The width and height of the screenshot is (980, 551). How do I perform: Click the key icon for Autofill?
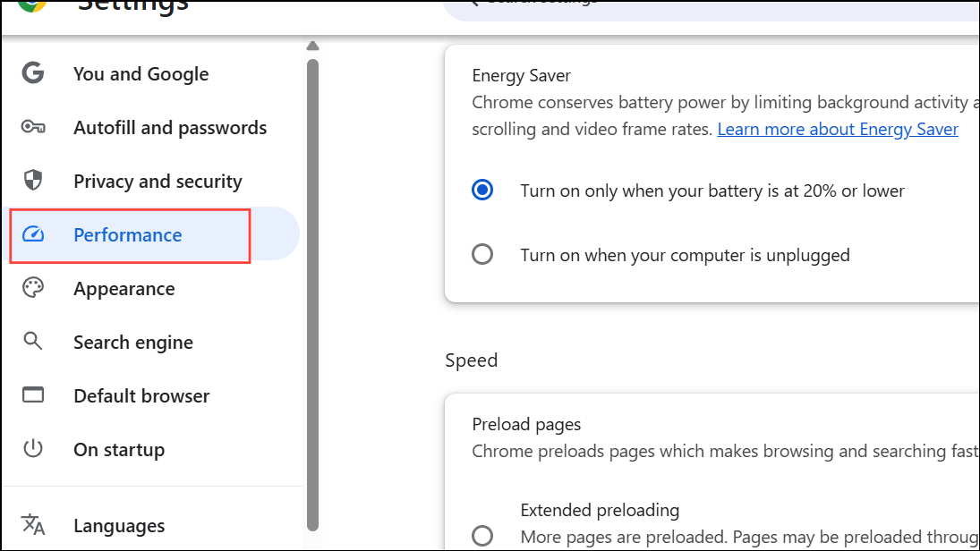tap(33, 128)
